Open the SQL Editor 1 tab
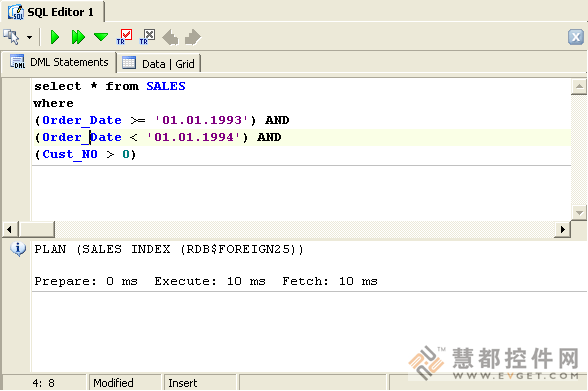Image resolution: width=588 pixels, height=391 pixels. (x=52, y=12)
